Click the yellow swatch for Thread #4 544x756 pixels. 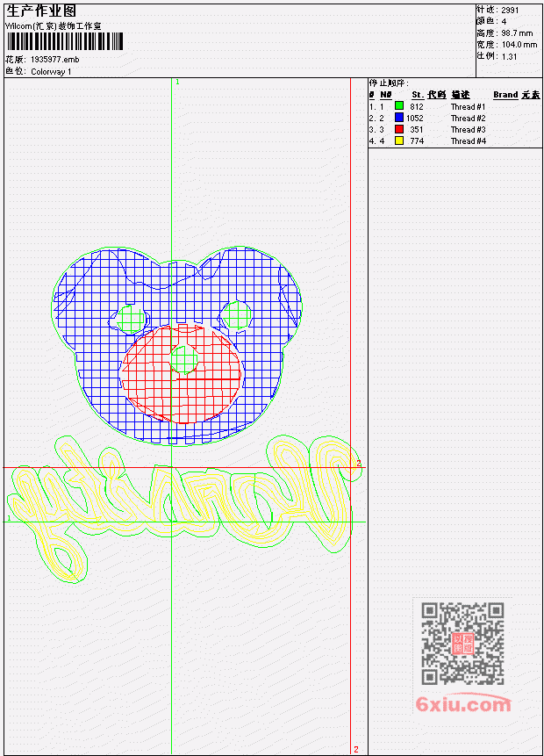(399, 140)
